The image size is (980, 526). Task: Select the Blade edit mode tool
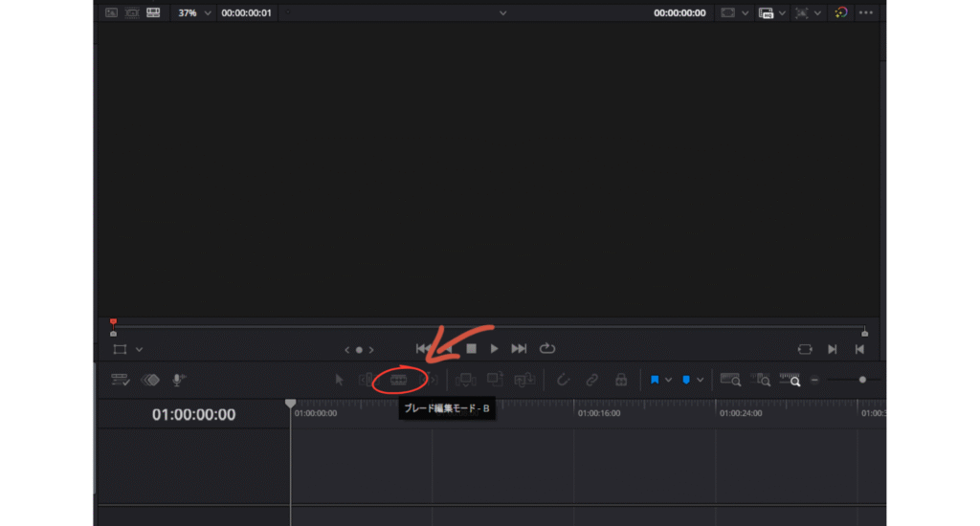[x=399, y=380]
